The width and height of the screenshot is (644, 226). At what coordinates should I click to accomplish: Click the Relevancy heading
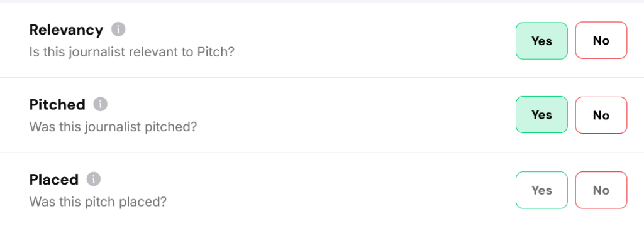point(66,30)
